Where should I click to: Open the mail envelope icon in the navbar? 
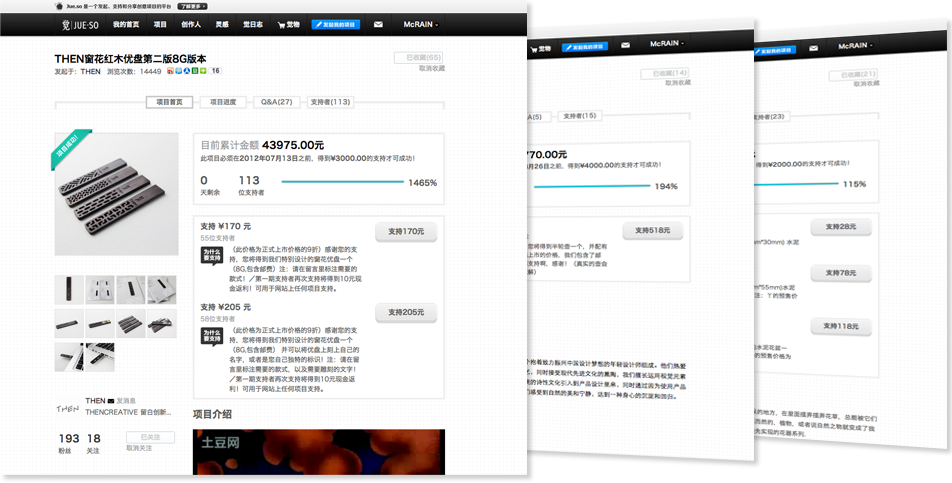378,23
